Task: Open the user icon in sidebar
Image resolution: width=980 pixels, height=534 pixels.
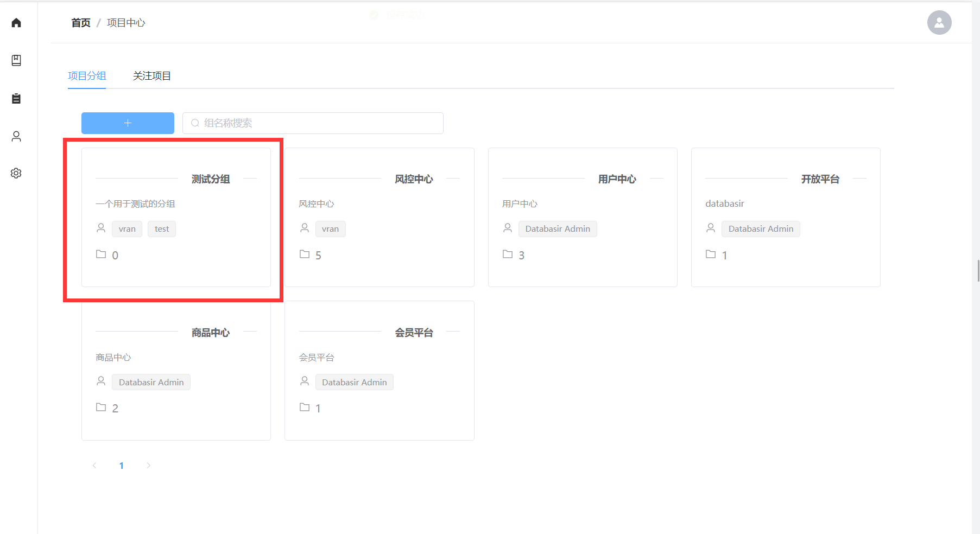Action: [x=16, y=136]
